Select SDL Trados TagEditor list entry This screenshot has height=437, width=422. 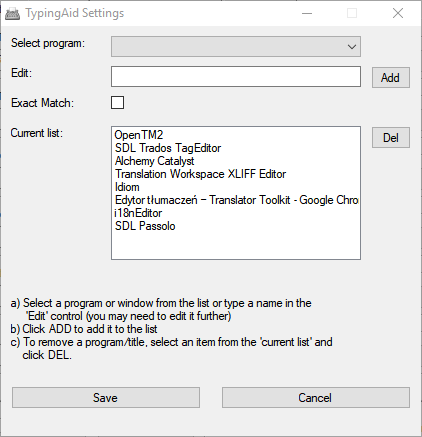point(168,148)
